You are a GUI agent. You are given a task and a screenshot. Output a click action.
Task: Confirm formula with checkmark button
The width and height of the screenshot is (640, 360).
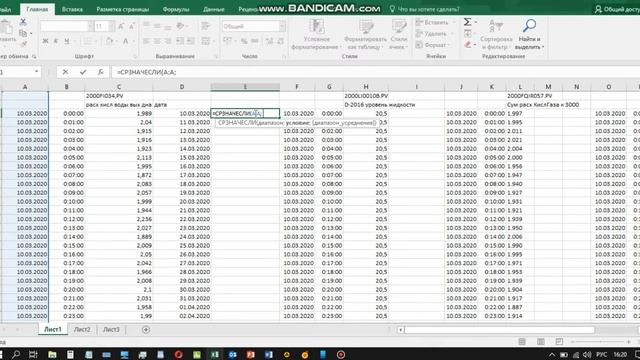[x=83, y=72]
